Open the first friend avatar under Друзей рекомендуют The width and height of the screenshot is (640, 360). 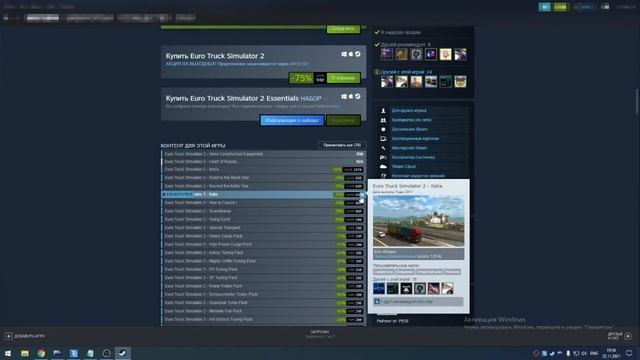(387, 54)
